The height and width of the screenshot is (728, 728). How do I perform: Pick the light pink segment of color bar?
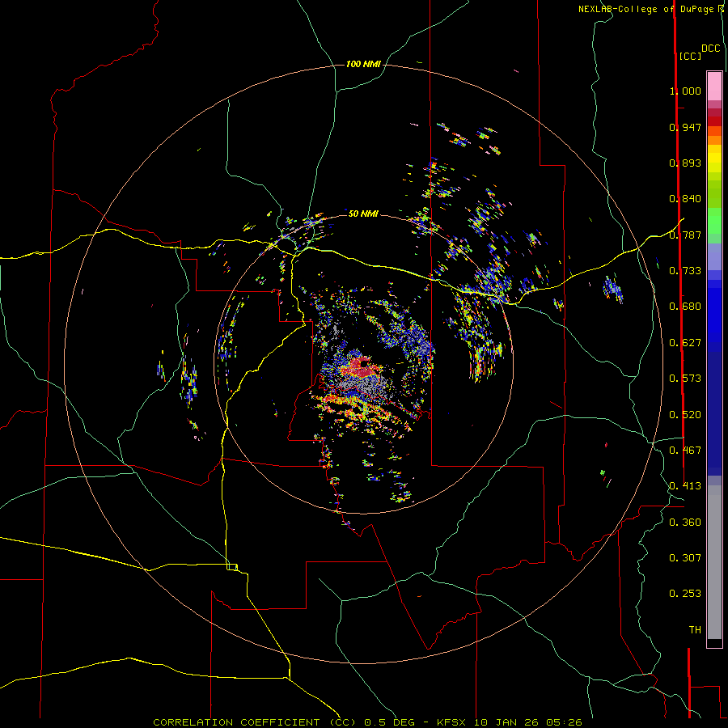point(714,86)
